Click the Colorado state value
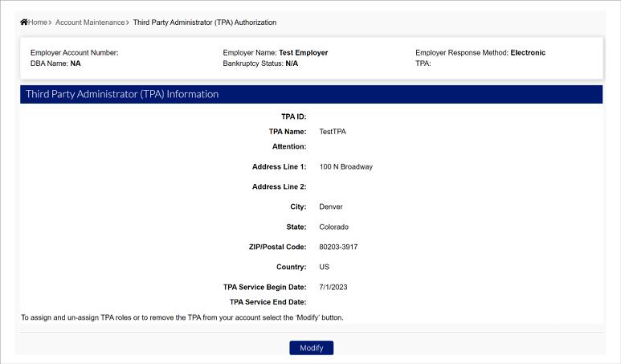The image size is (621, 364). coord(334,227)
